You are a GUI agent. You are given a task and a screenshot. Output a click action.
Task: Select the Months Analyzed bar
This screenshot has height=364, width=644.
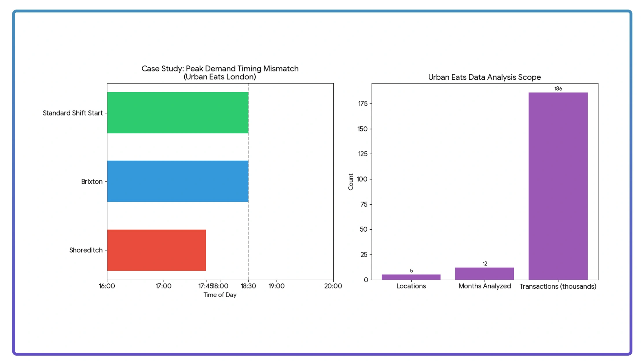pyautogui.click(x=484, y=273)
